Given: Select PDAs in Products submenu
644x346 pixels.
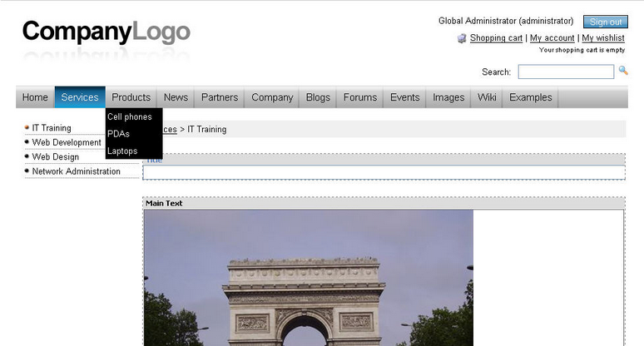Looking at the screenshot, I should 134,134.
